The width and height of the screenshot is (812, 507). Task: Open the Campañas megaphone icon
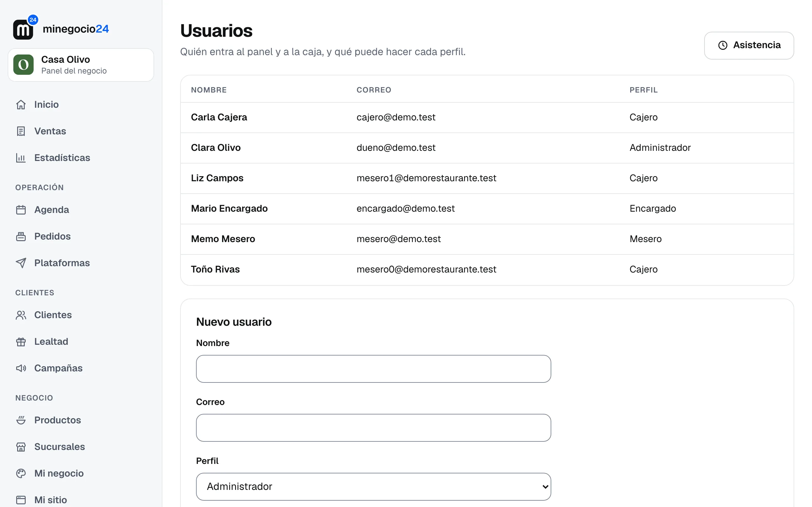click(21, 368)
